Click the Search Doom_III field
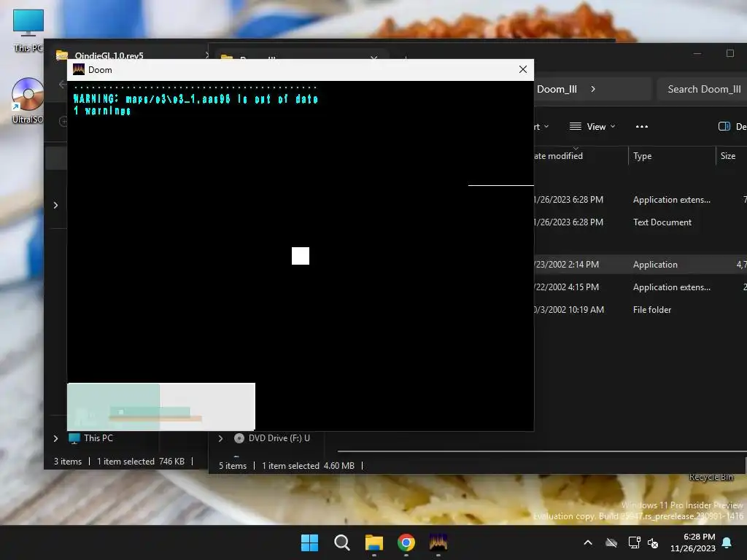This screenshot has height=560, width=747. 703,89
